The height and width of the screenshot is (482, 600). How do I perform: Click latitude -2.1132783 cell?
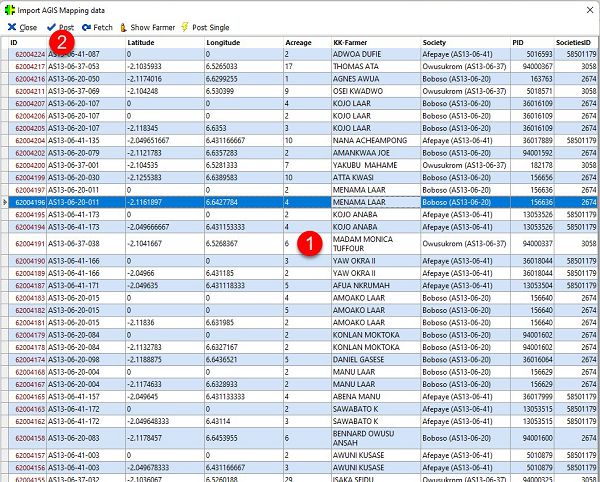point(165,347)
